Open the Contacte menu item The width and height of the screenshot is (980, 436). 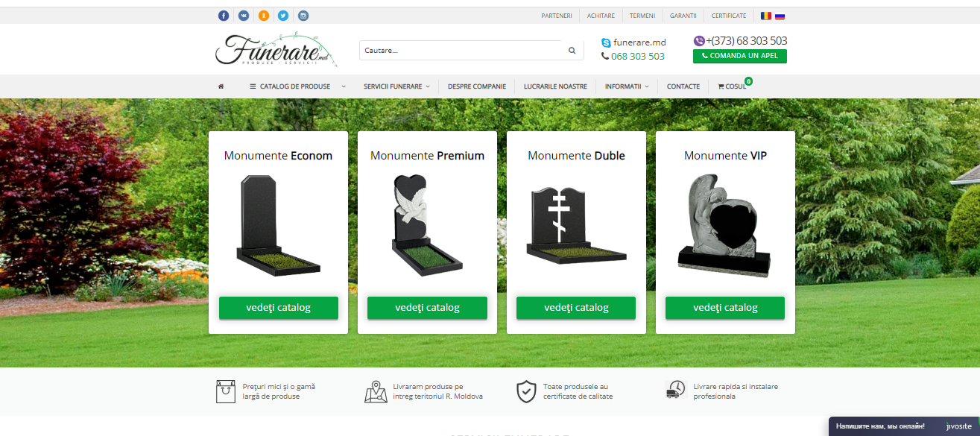point(683,86)
